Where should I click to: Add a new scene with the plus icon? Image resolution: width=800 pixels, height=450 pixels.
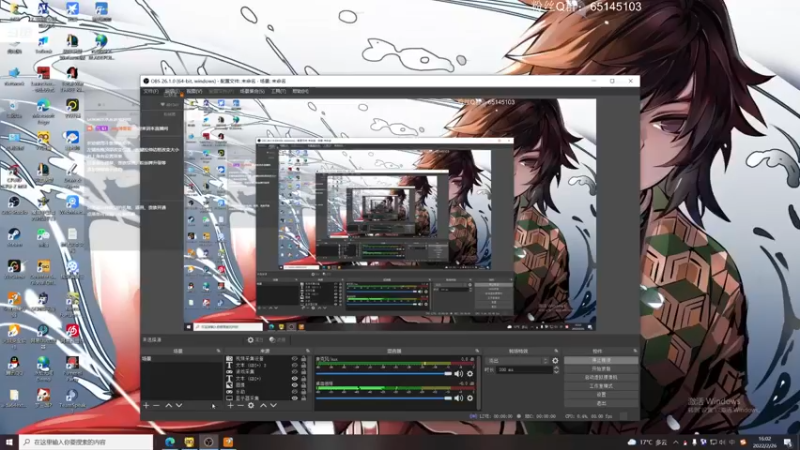pyautogui.click(x=146, y=405)
